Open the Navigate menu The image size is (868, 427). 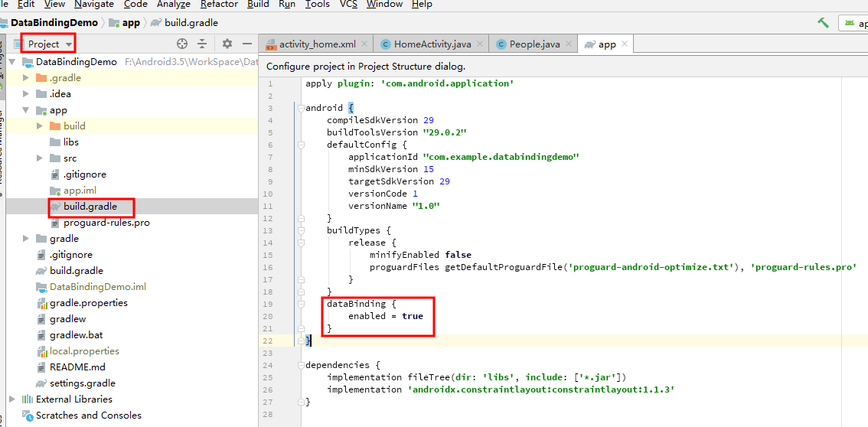[x=93, y=5]
